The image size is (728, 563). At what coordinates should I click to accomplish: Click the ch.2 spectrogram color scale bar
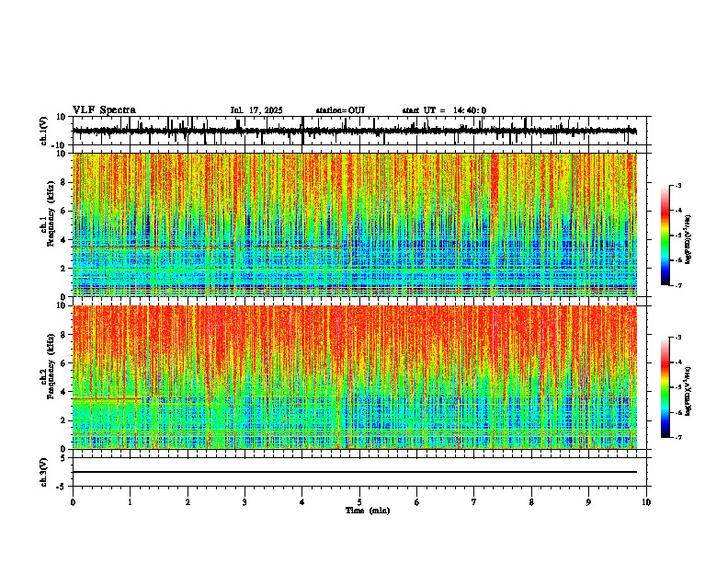pyautogui.click(x=665, y=387)
